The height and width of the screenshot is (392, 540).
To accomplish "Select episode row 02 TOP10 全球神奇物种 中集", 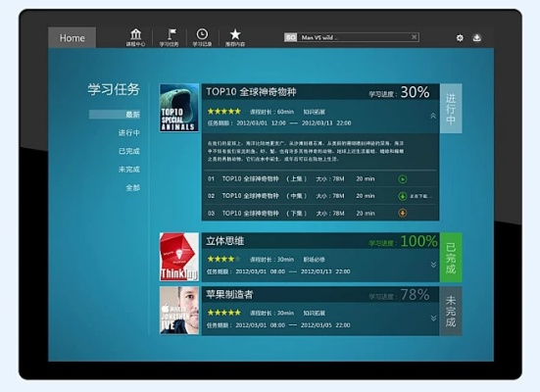I will (320, 196).
